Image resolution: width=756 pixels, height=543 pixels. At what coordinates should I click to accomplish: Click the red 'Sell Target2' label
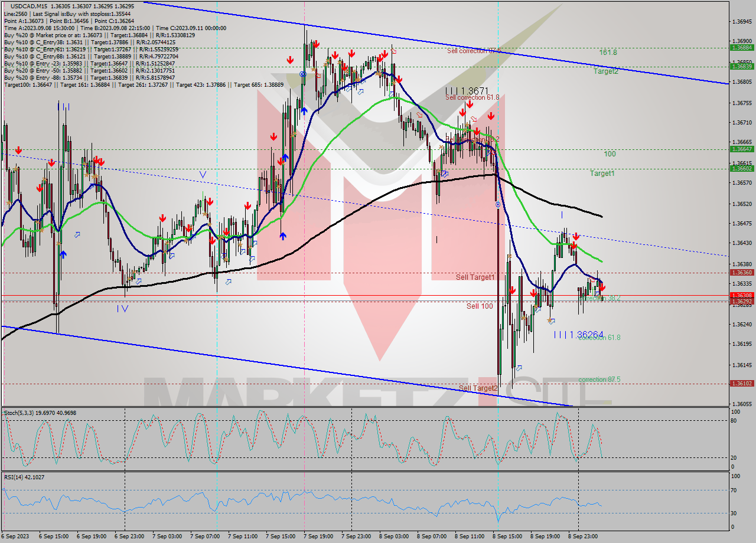(x=478, y=388)
